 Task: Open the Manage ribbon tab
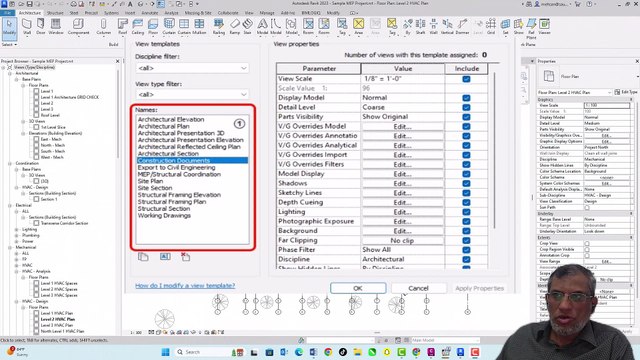267,13
